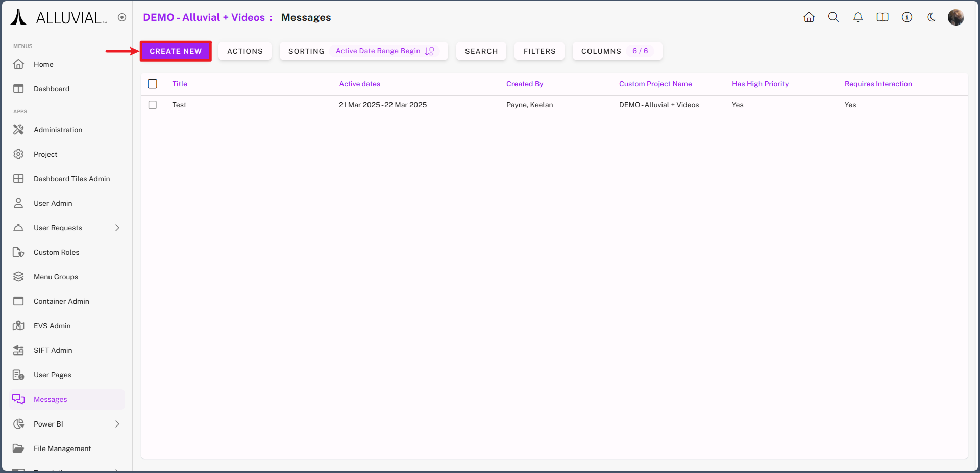Viewport: 980px width, 473px height.
Task: Click the info circle icon
Action: pyautogui.click(x=907, y=17)
